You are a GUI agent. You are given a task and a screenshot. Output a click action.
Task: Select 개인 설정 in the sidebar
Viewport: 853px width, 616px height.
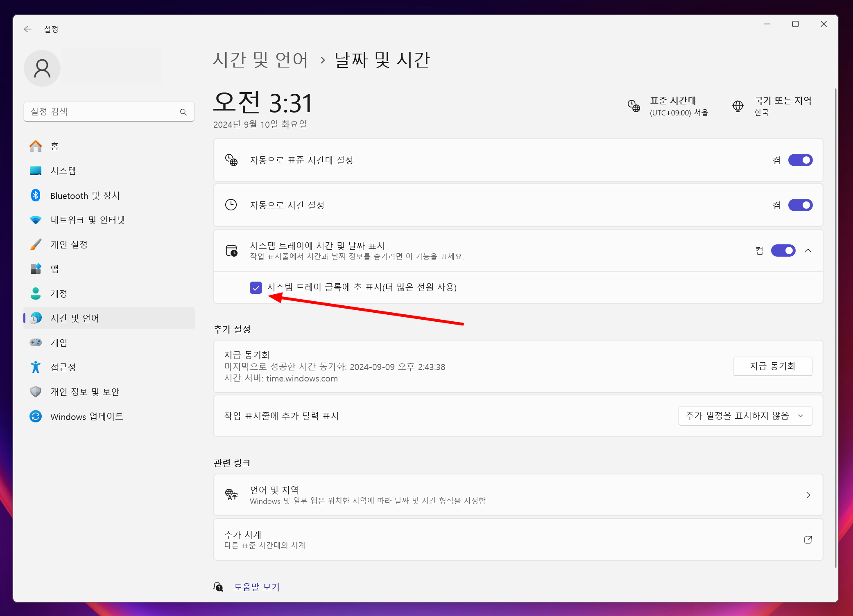click(x=69, y=244)
